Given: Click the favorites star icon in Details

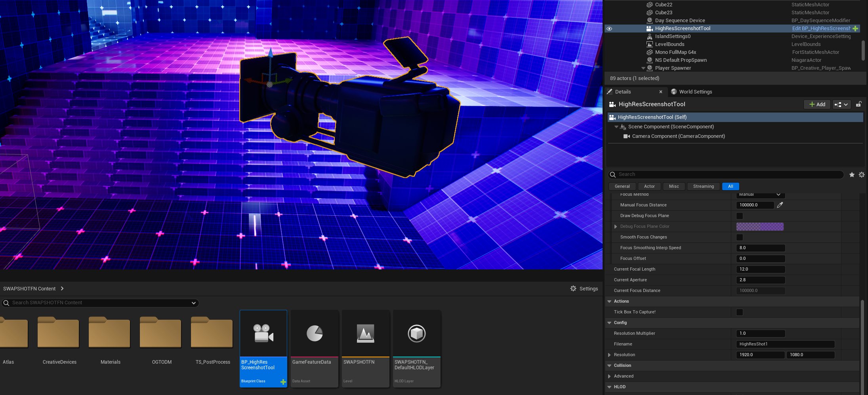Looking at the screenshot, I should 852,175.
